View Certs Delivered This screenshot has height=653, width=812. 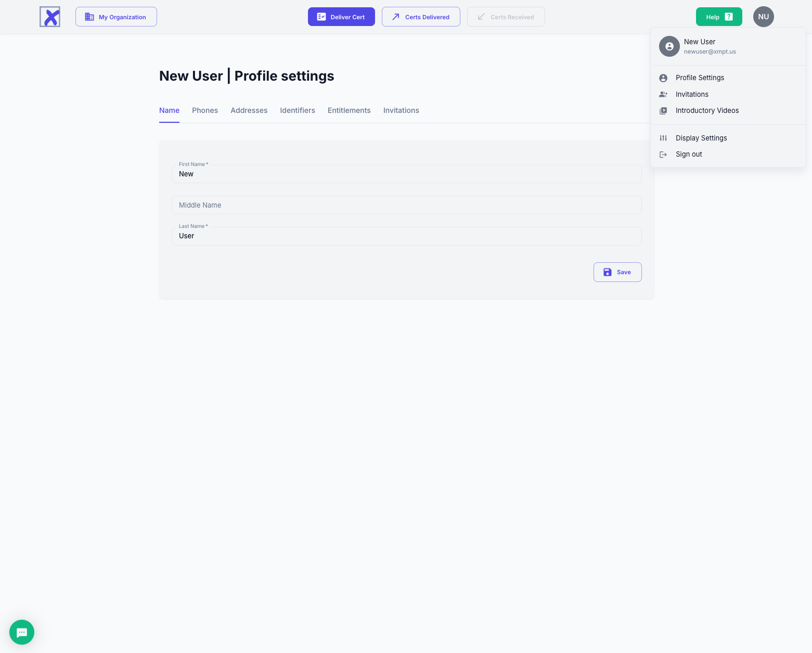pyautogui.click(x=421, y=17)
